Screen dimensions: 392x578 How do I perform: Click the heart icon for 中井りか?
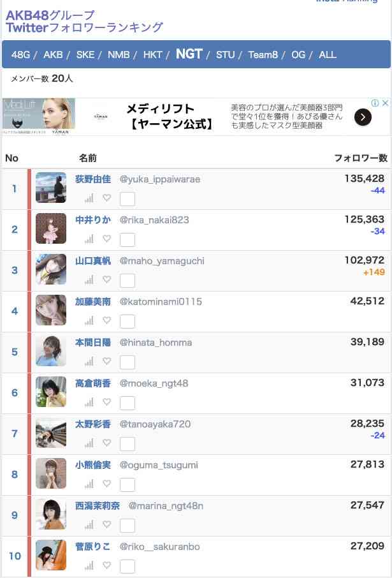click(x=107, y=239)
